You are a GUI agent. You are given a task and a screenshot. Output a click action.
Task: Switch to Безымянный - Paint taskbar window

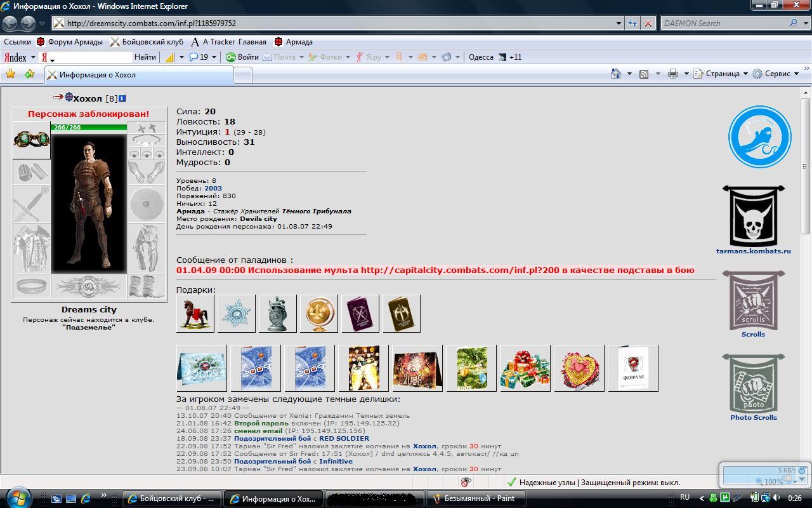(476, 498)
